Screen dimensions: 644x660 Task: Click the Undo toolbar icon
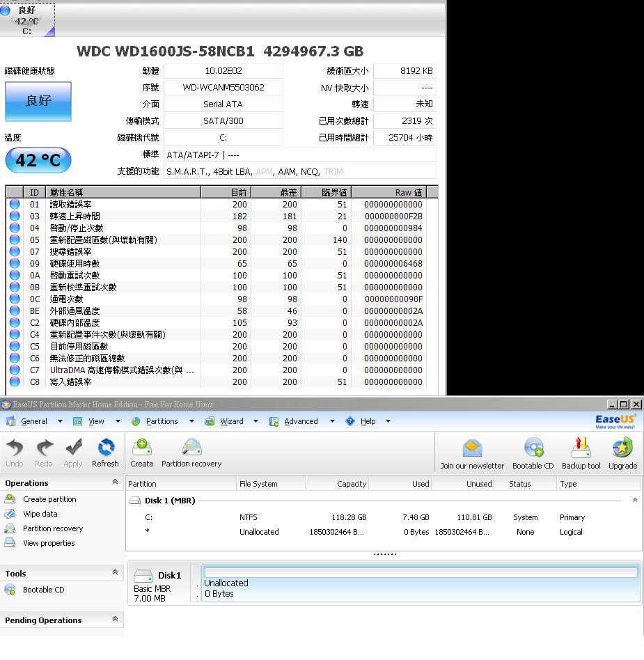coord(15,448)
